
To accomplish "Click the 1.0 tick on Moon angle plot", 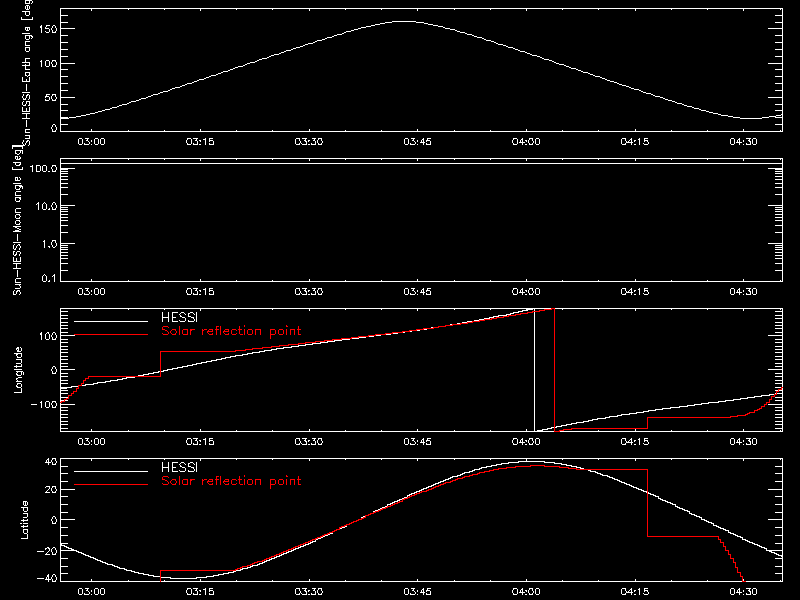I will [49, 244].
